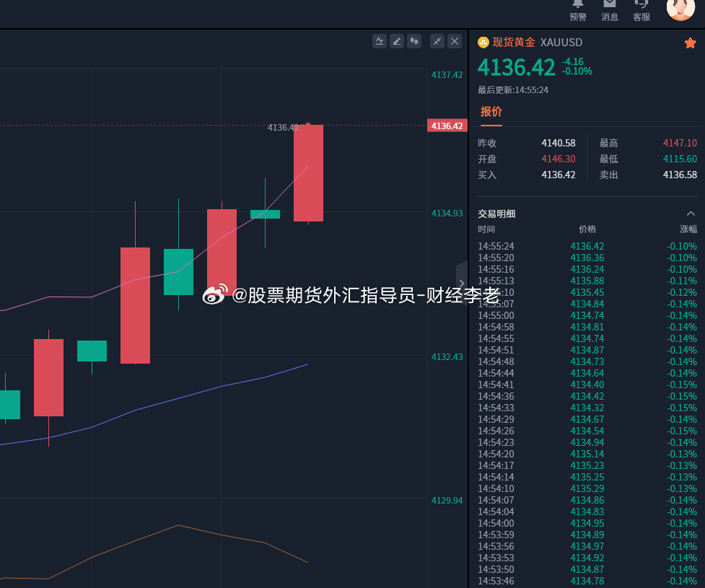Select the 14:53:46 trade row
This screenshot has width=705, height=588.
[x=587, y=582]
